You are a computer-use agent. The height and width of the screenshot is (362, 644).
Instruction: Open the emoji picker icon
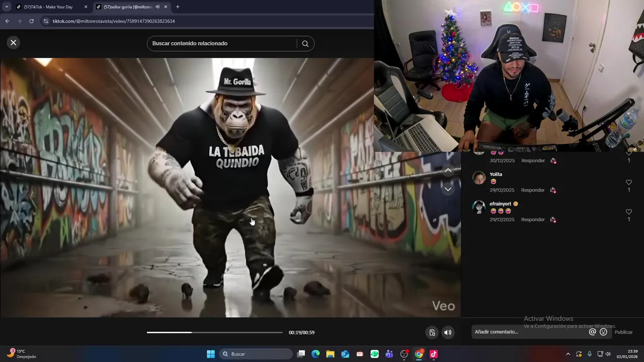point(604,332)
